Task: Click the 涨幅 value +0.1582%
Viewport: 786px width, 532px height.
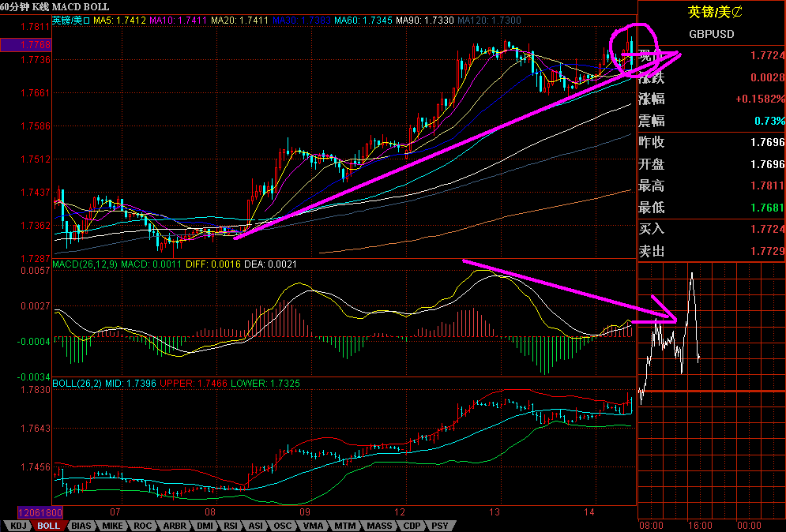Action: [760, 99]
